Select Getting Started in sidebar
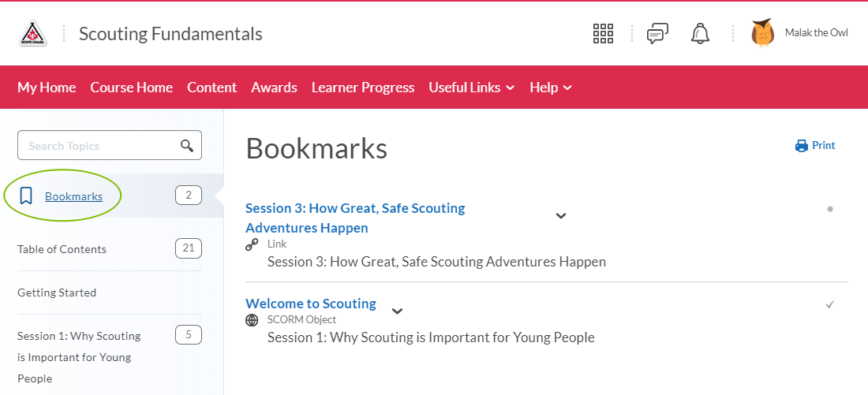868x395 pixels. (57, 292)
